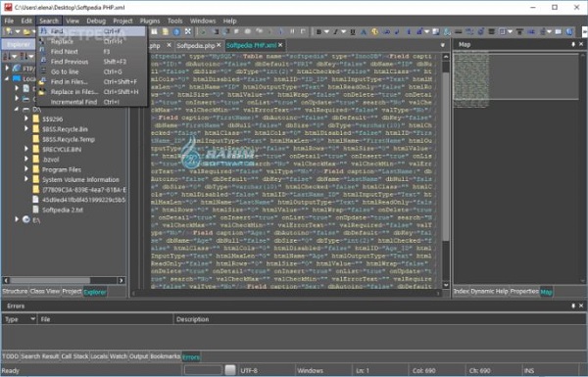Click the blue letter A font icon
588x377 pixels.
pos(363,32)
